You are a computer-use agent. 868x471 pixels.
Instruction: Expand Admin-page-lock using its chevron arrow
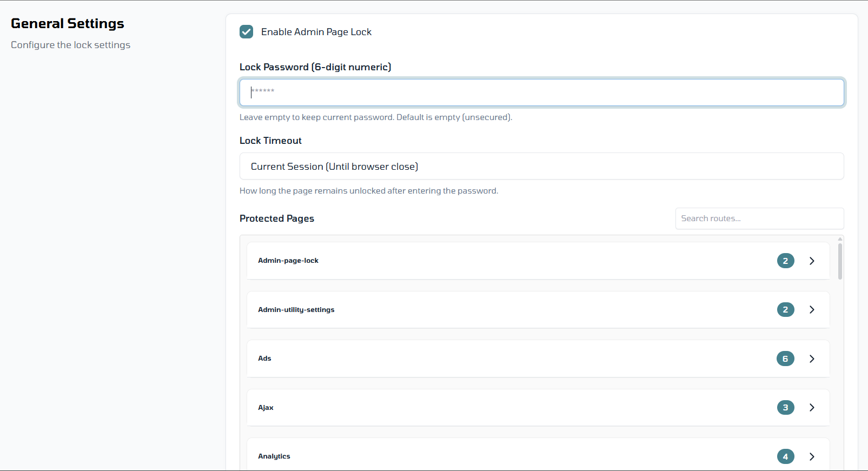coord(812,261)
